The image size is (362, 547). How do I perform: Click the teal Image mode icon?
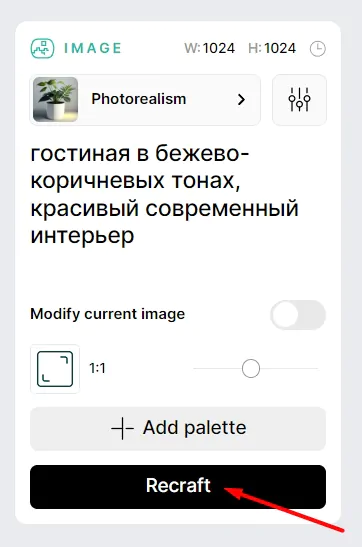click(x=42, y=48)
